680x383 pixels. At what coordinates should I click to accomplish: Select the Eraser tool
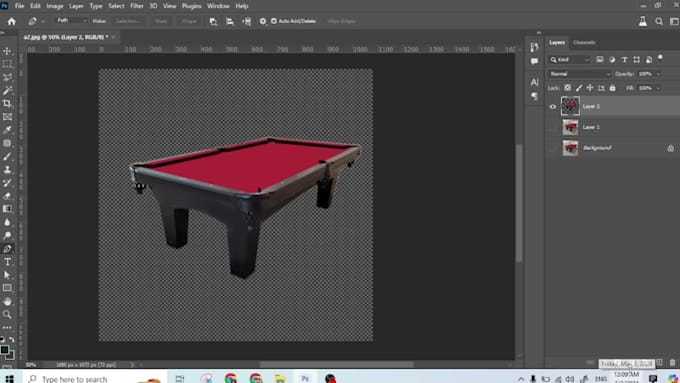click(x=7, y=196)
